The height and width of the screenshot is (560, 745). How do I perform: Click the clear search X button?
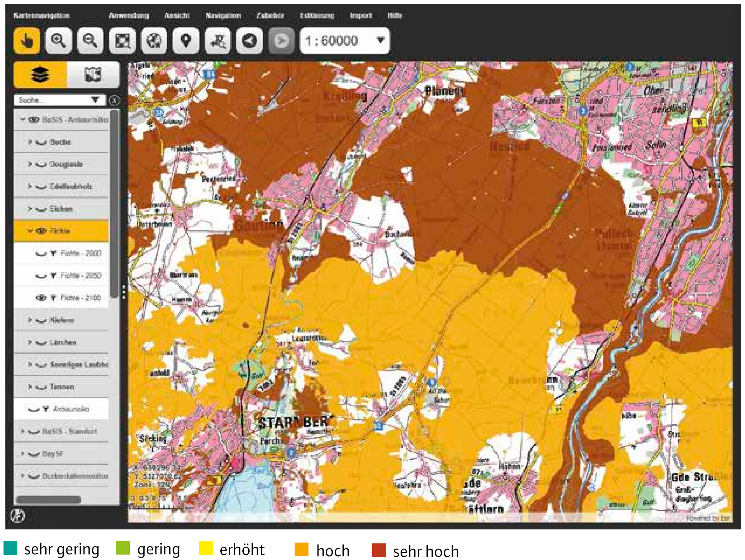(115, 100)
